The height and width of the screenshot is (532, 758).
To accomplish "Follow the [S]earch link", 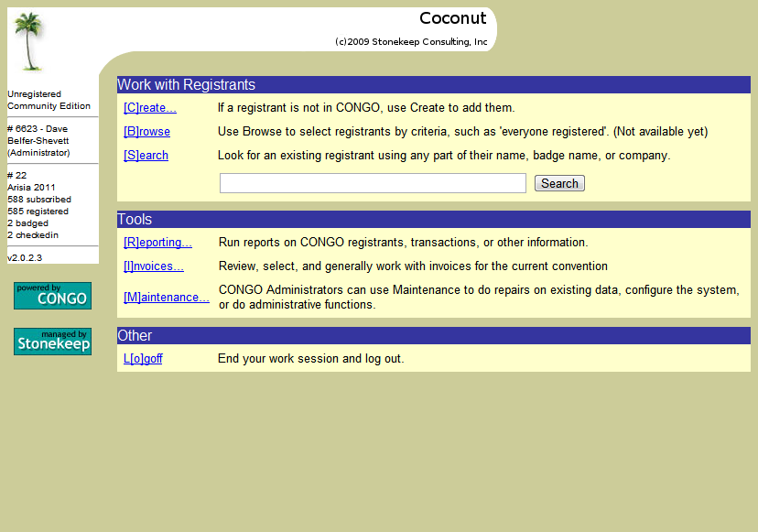I will click(x=146, y=156).
